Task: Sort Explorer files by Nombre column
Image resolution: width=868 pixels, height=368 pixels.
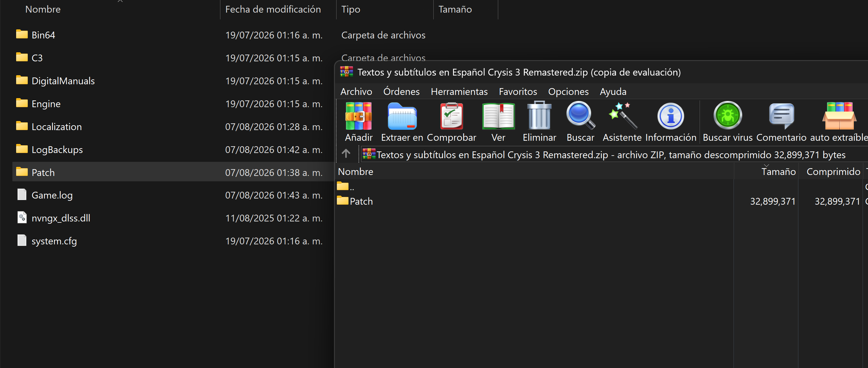Action: 43,9
